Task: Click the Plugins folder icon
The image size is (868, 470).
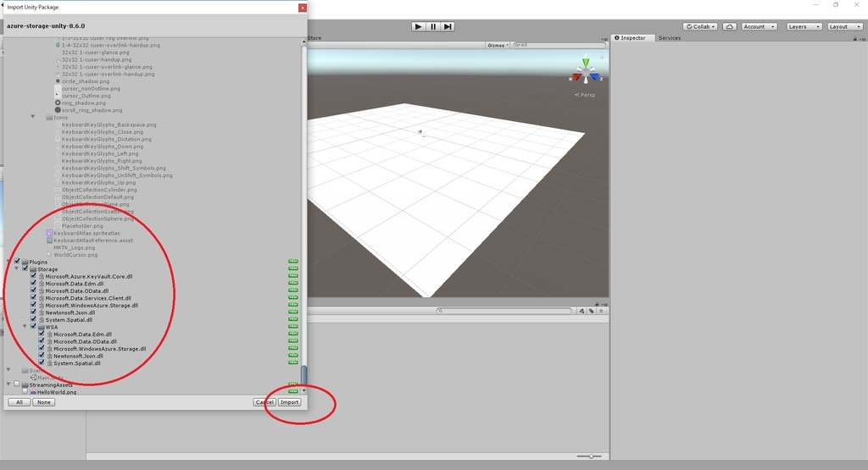Action: coord(25,262)
